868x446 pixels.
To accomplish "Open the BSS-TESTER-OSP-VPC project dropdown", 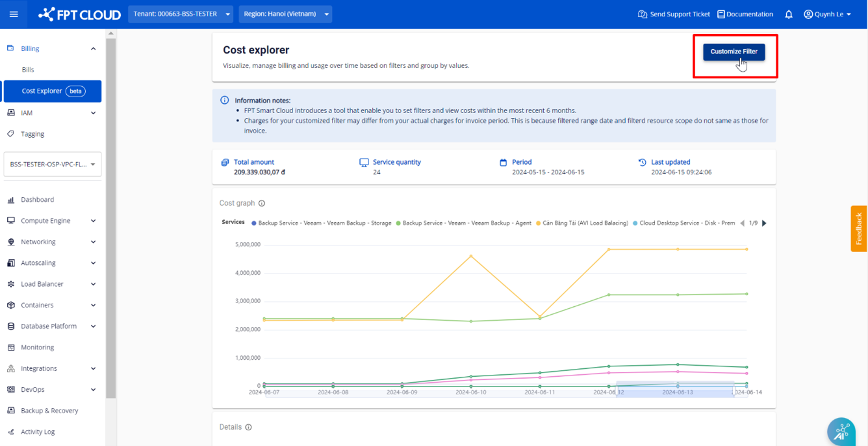I will point(52,164).
